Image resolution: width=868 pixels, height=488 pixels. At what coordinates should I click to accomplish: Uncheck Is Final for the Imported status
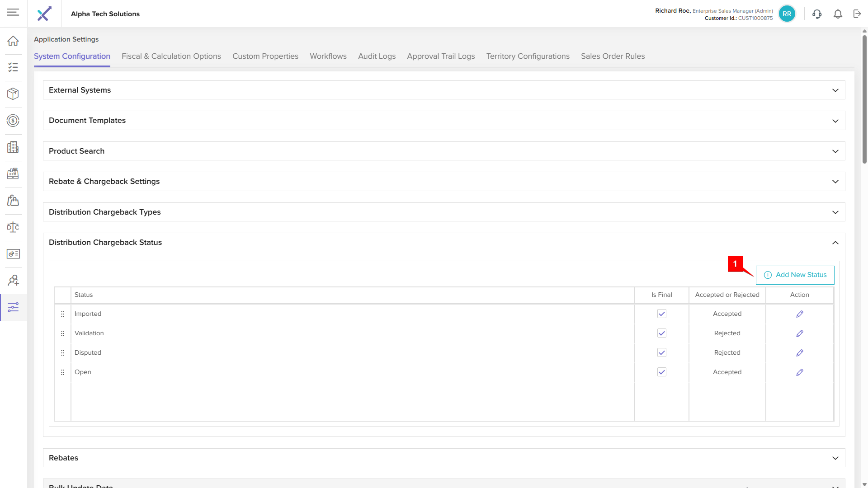[661, 314]
